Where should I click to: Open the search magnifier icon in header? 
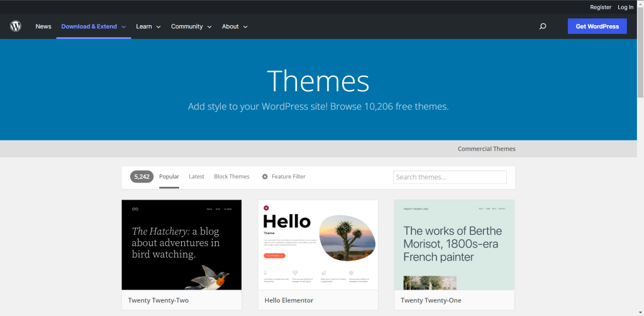543,26
